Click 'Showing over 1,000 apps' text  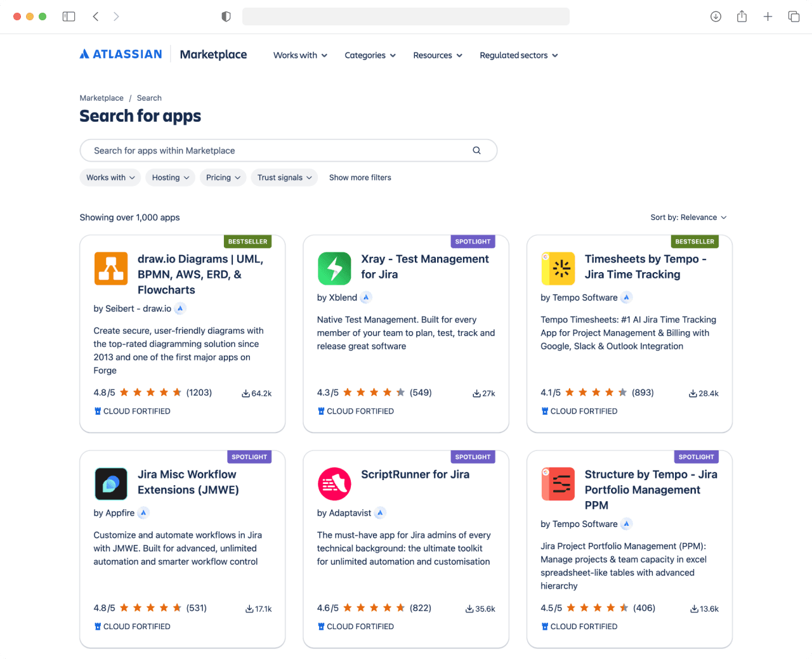pyautogui.click(x=129, y=218)
